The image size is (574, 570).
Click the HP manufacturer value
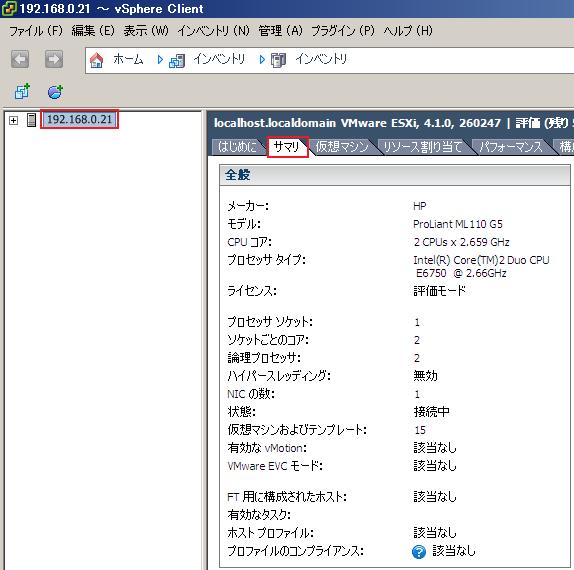point(420,206)
